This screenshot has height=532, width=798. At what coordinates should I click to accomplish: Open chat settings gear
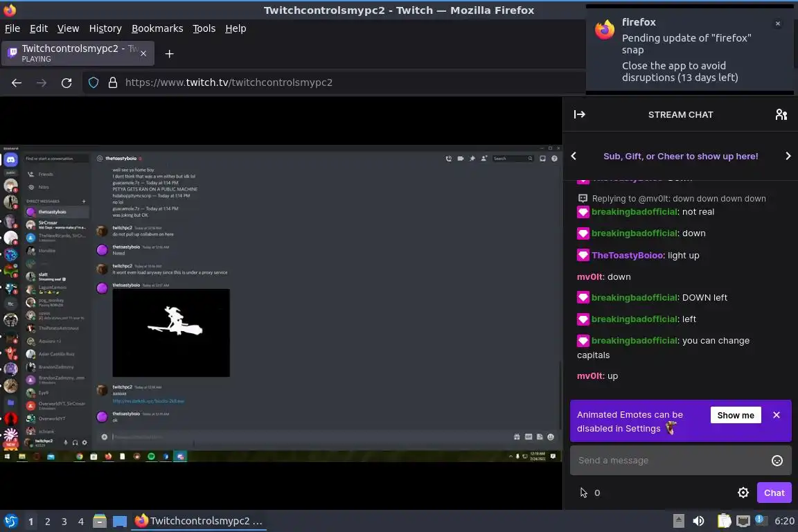click(x=743, y=493)
